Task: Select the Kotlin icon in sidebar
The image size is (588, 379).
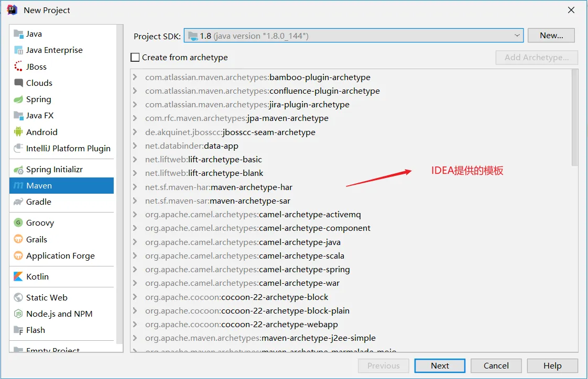Action: 18,276
